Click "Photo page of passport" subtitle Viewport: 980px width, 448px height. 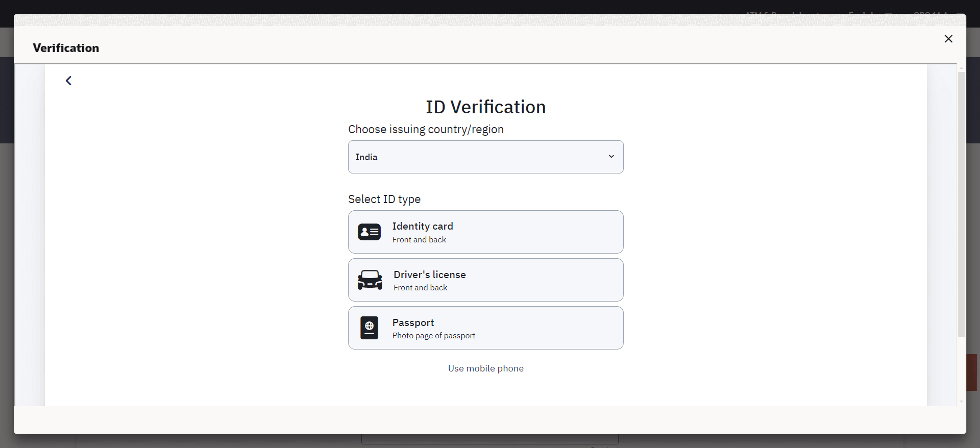coord(433,336)
